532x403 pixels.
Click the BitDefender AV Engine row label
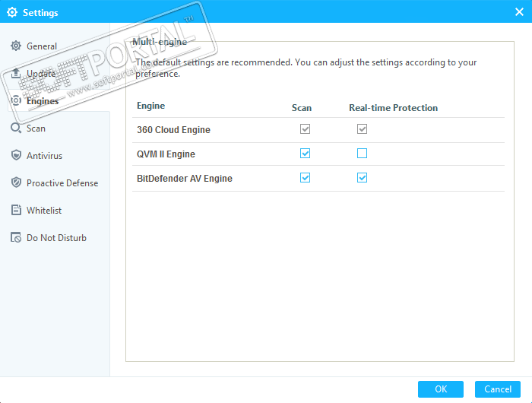pyautogui.click(x=185, y=178)
